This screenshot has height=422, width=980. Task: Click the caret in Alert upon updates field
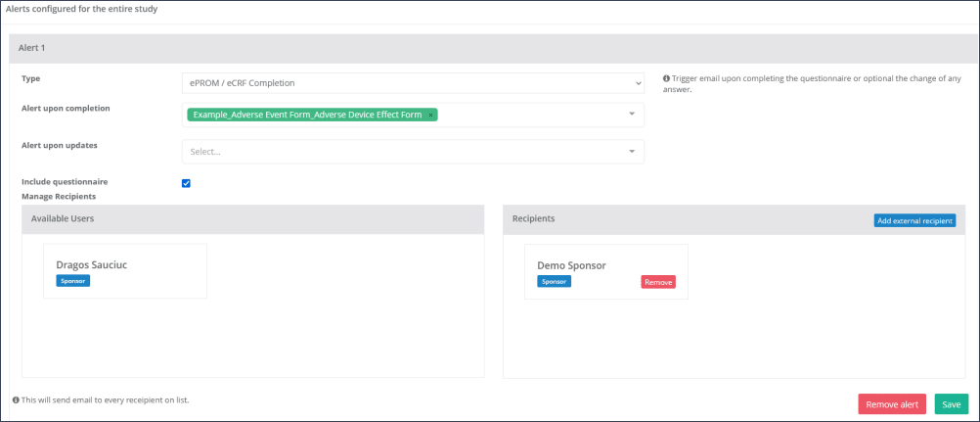click(632, 152)
